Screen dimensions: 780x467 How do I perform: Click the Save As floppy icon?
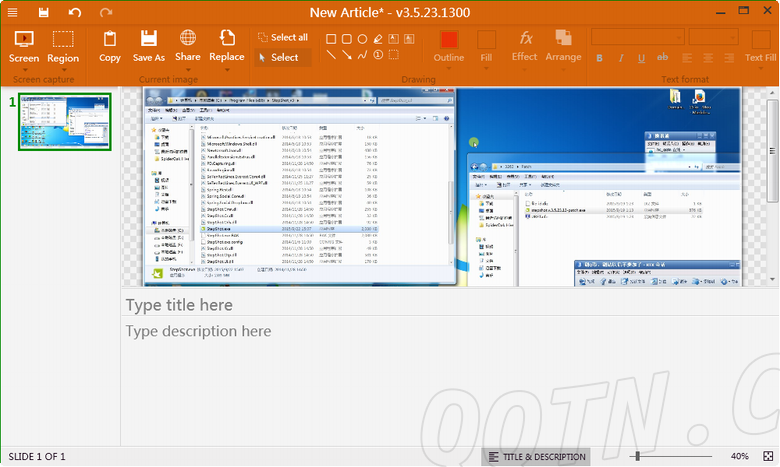(148, 40)
